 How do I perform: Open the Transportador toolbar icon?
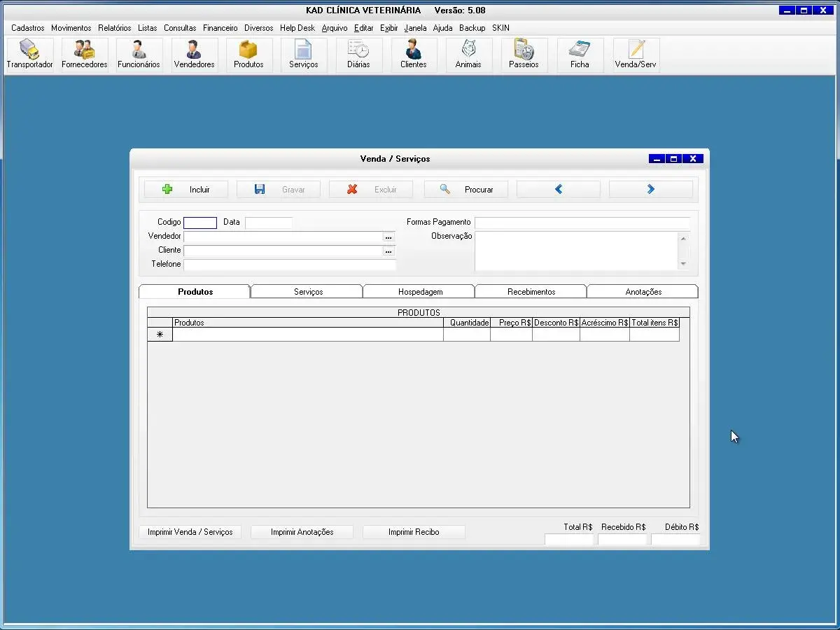click(x=29, y=55)
